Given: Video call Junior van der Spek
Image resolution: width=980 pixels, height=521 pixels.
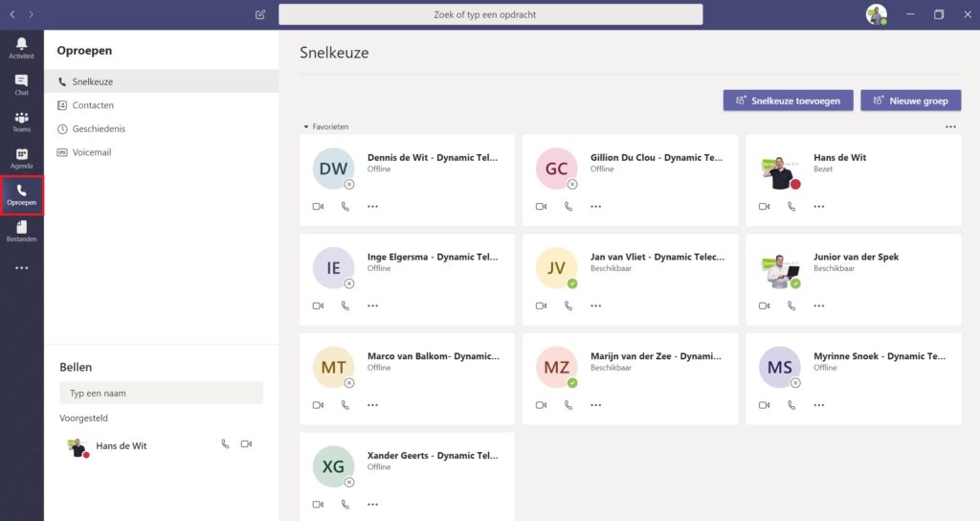Looking at the screenshot, I should pyautogui.click(x=765, y=306).
